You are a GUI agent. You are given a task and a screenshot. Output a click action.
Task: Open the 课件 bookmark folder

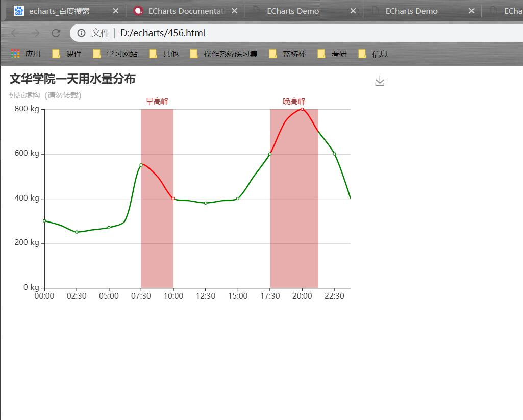point(67,54)
